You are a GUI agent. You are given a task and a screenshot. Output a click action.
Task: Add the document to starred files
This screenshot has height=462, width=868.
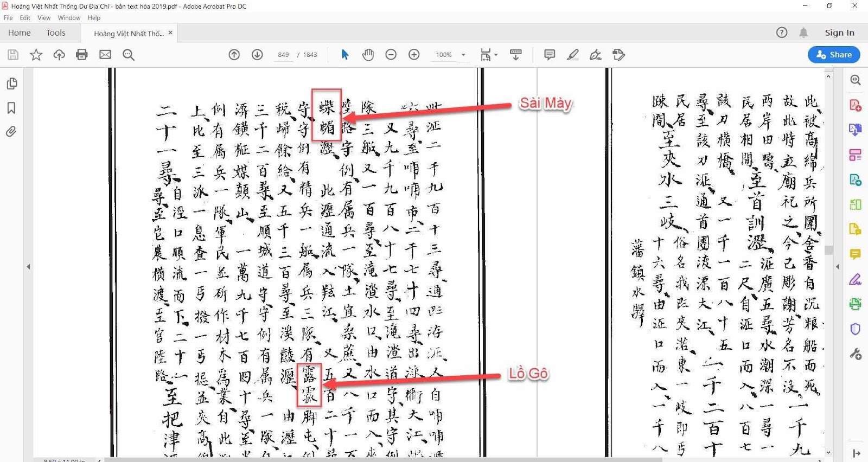36,55
